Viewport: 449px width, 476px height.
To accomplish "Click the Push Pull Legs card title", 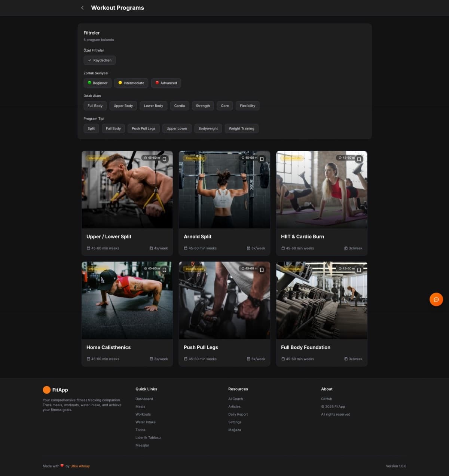I will [201, 348].
